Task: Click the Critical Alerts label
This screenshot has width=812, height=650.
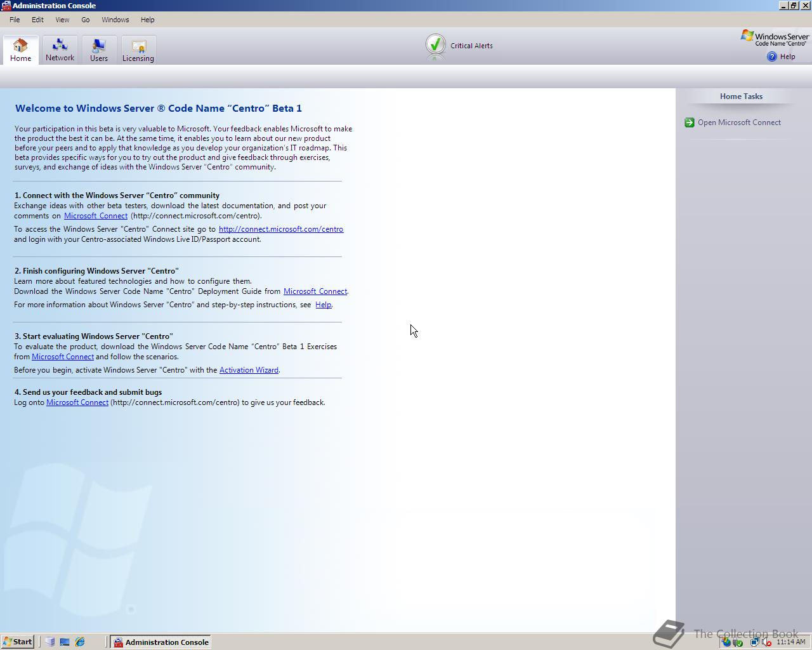Action: point(471,46)
